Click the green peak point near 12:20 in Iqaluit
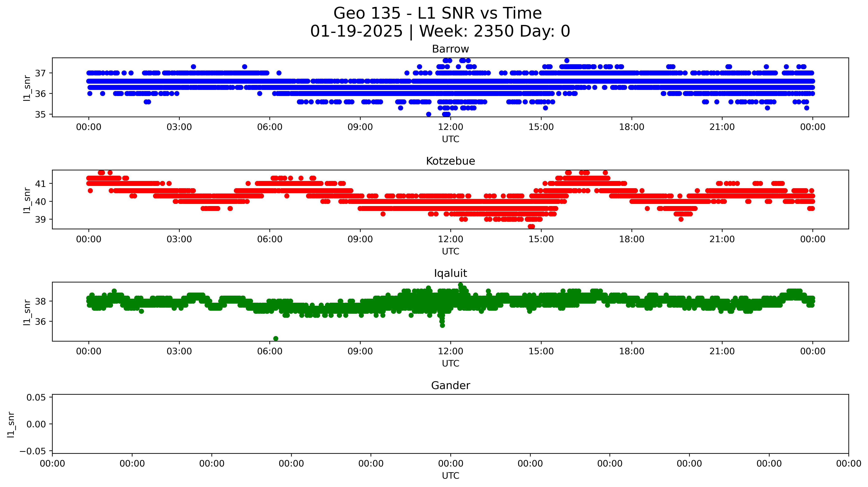 tap(461, 285)
